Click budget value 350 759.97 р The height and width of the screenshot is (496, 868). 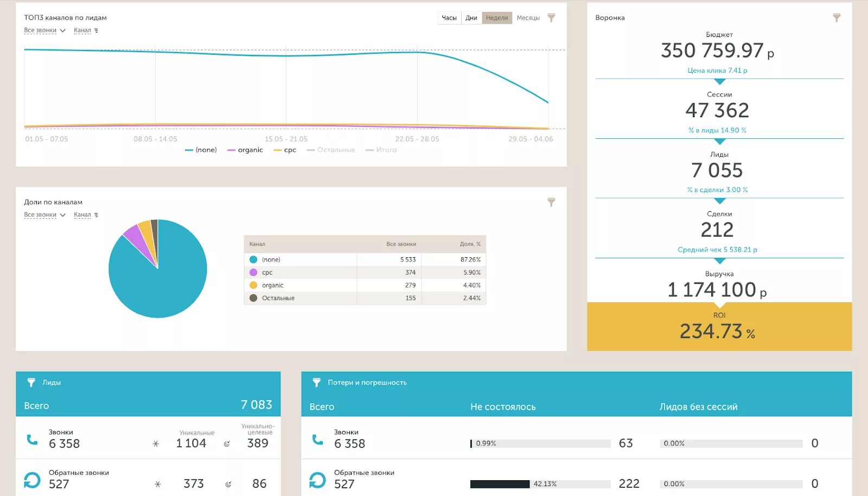tap(717, 51)
